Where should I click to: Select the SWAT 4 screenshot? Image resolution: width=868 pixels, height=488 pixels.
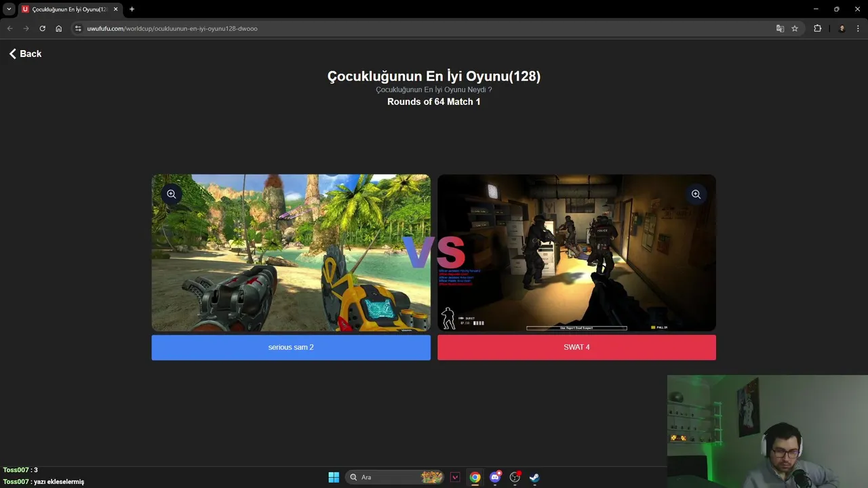(x=576, y=253)
